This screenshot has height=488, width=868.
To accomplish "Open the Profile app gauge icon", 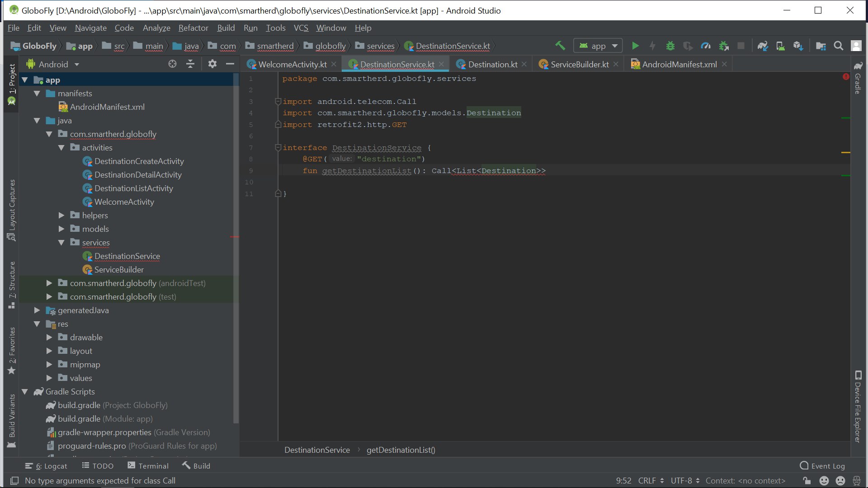I will coord(705,46).
